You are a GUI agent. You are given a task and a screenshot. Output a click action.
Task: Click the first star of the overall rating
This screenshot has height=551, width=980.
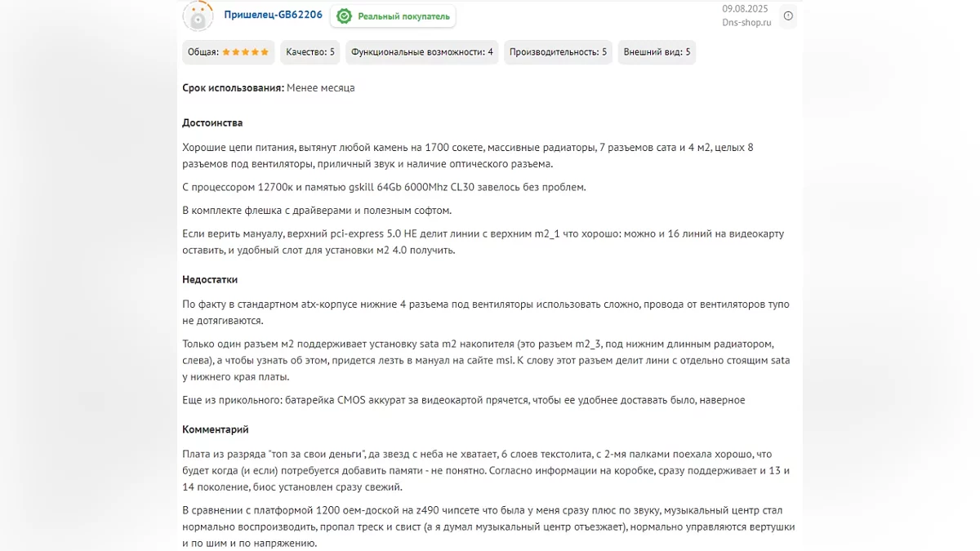click(x=226, y=52)
